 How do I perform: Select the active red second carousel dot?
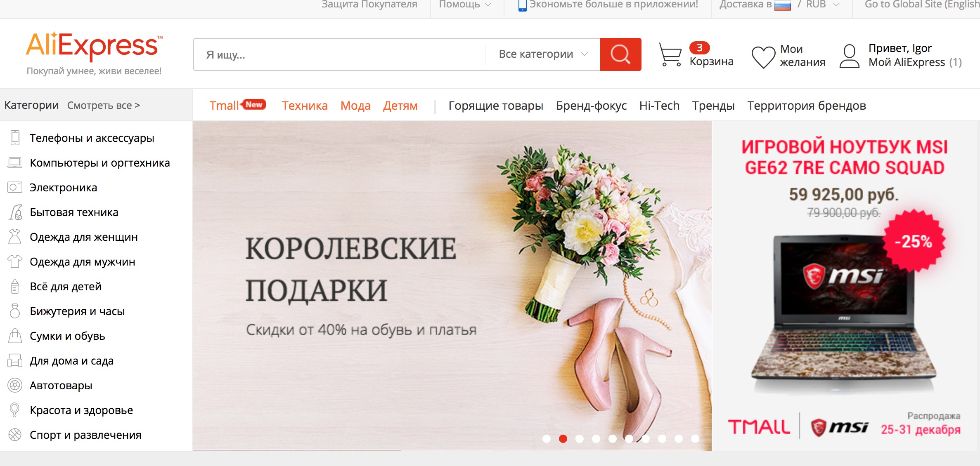(563, 439)
